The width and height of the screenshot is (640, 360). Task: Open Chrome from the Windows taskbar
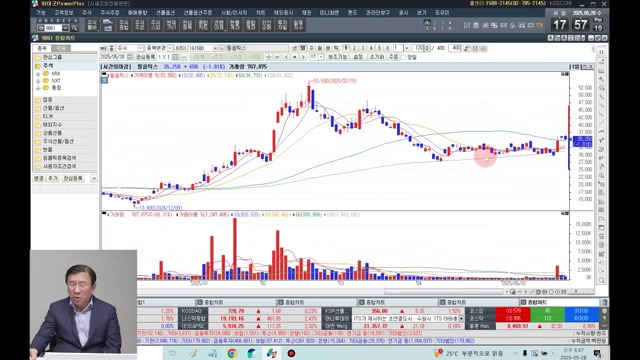tap(232, 353)
